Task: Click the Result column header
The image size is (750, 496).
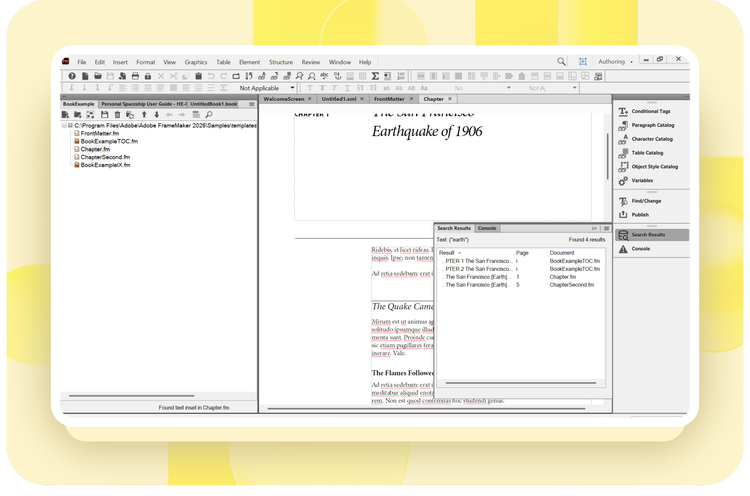Action: [447, 253]
